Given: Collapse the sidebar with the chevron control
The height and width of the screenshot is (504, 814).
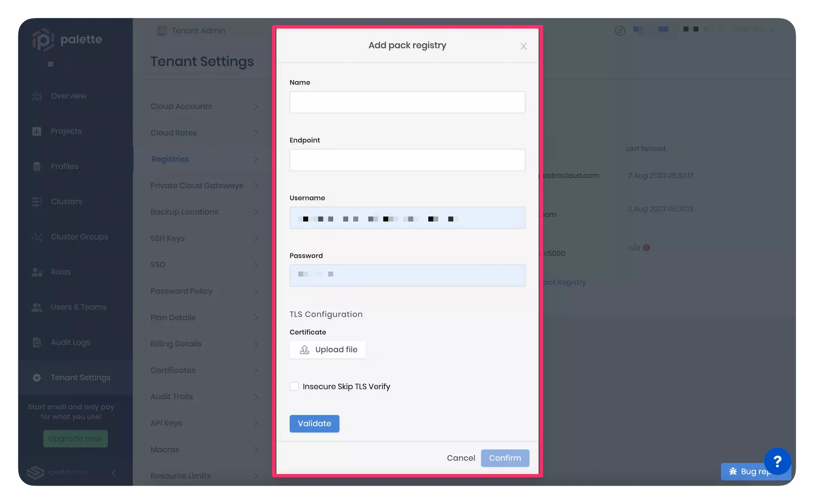Looking at the screenshot, I should coord(114,472).
